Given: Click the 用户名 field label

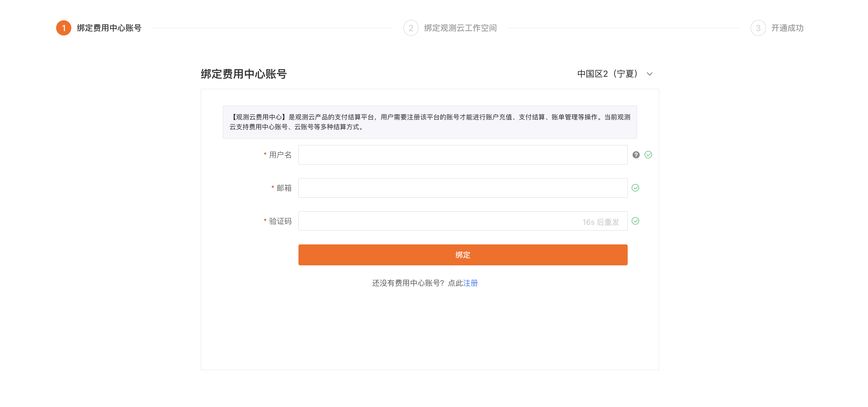Looking at the screenshot, I should click(280, 155).
